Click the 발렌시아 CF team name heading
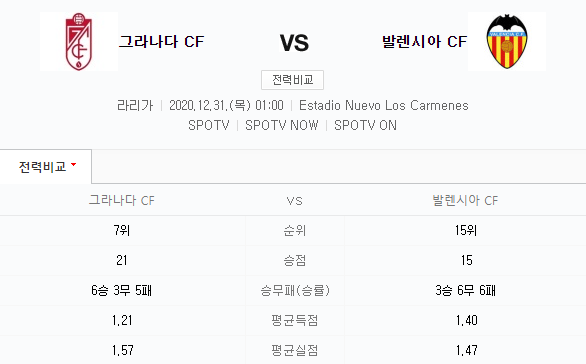The height and width of the screenshot is (364, 586). pyautogui.click(x=425, y=41)
